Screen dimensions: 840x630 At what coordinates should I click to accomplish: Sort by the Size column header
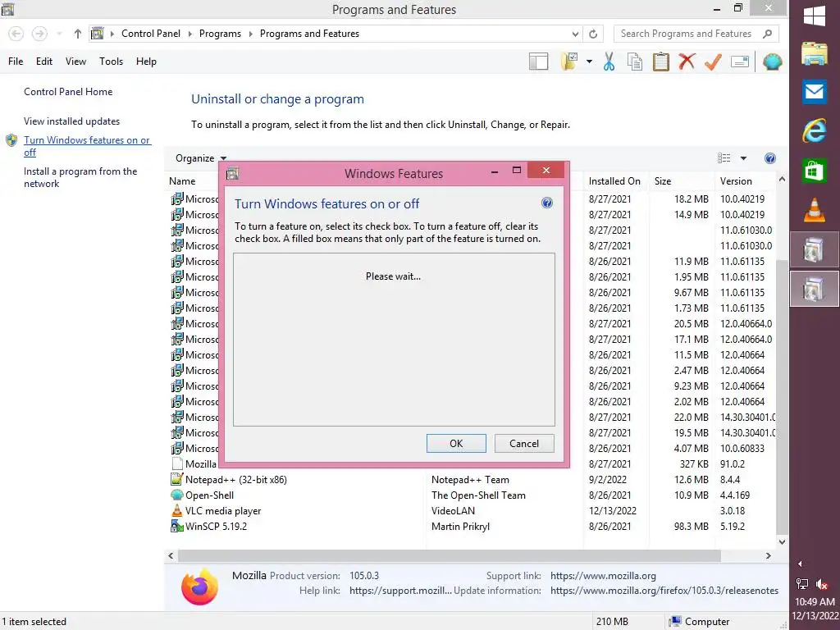pos(681,181)
